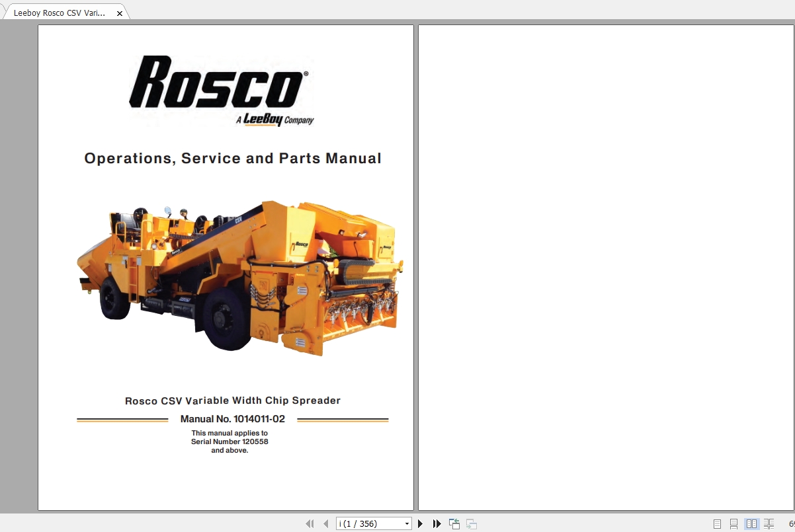The image size is (795, 532).
Task: Close the Leeboy Rosco document tab
Action: click(120, 13)
